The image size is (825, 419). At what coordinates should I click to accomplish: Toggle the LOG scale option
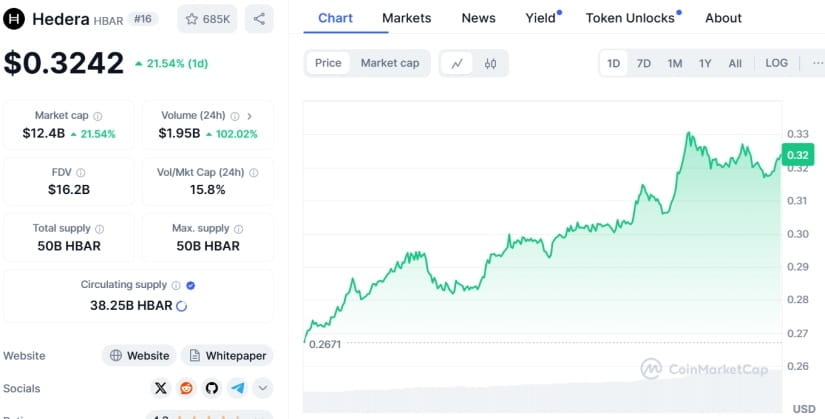pyautogui.click(x=776, y=63)
